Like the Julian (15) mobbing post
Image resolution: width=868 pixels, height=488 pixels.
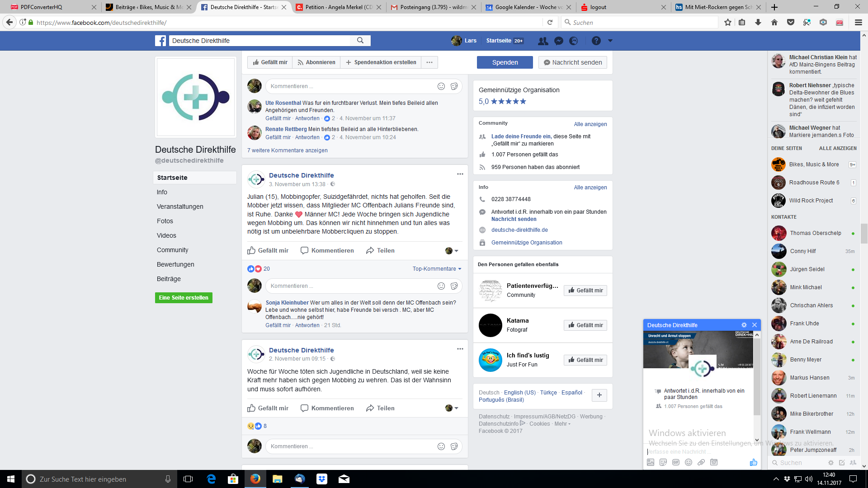268,250
